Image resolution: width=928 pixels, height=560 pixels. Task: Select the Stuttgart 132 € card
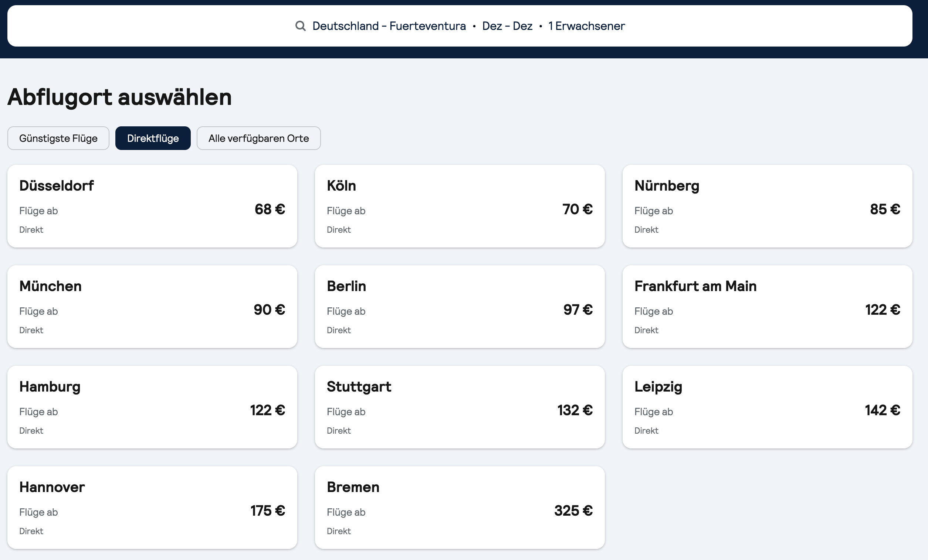pos(460,407)
